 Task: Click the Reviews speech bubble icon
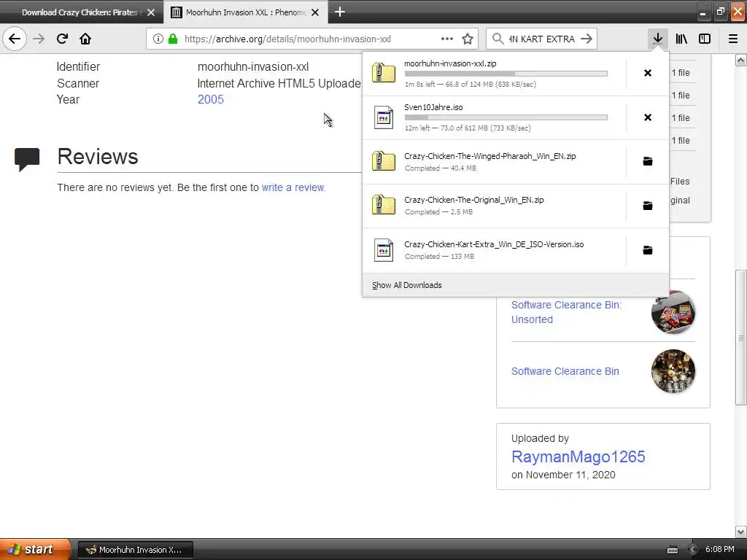pos(27,159)
